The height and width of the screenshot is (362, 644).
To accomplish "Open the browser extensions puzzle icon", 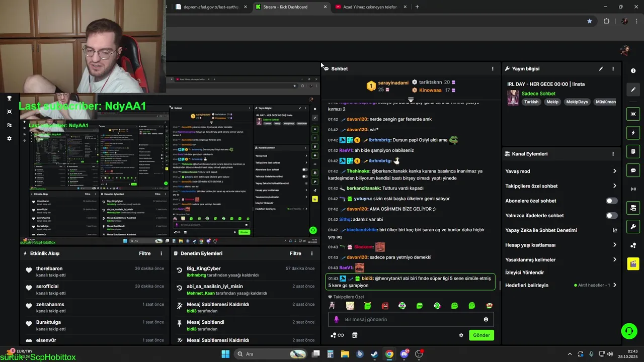I will 606,21.
